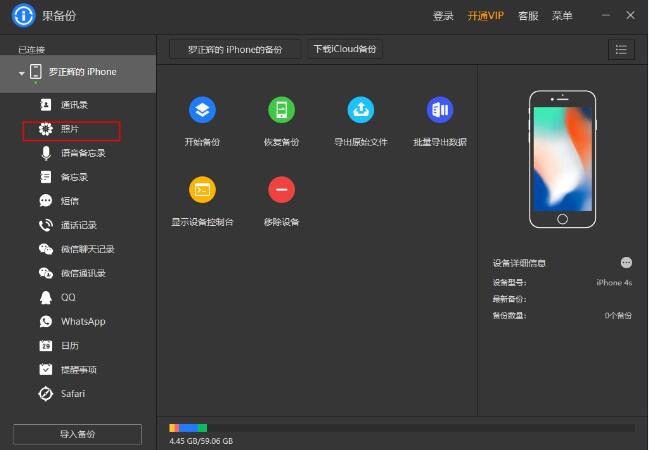Click the green 恢复备份 restore icon
649x450 pixels.
tap(281, 110)
